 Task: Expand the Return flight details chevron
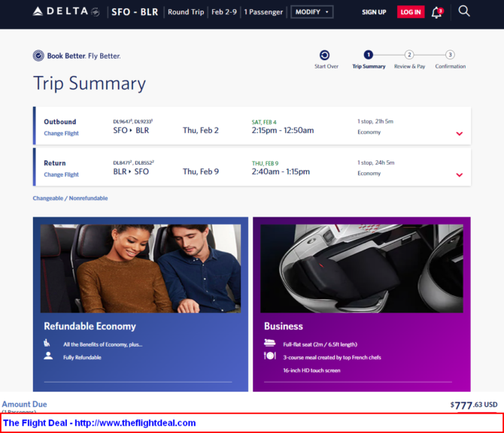point(460,174)
